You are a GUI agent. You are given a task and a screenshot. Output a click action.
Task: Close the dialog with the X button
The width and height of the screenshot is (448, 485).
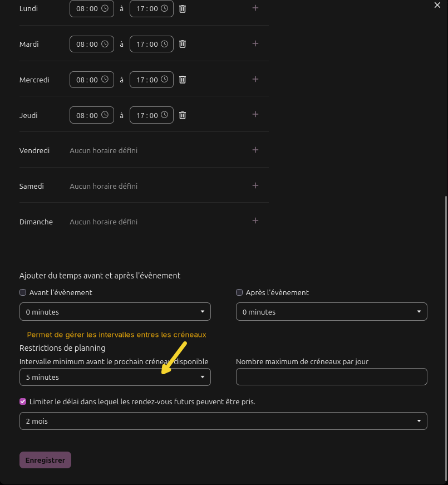pyautogui.click(x=437, y=5)
